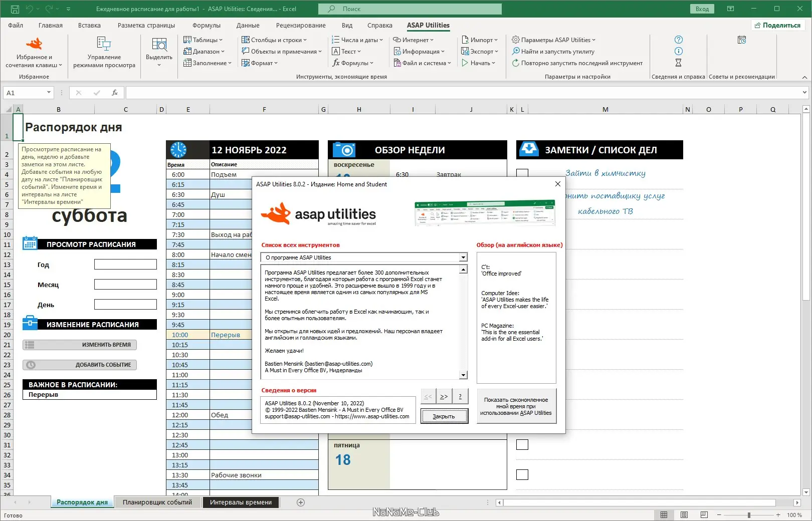The image size is (812, 521).
Task: Expand the 'Таблицы' dropdown
Action: pyautogui.click(x=203, y=40)
